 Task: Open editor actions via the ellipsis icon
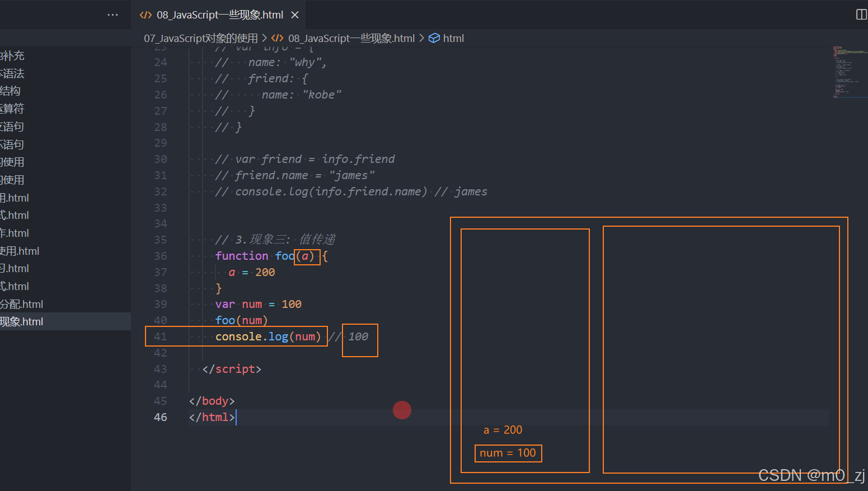(112, 15)
